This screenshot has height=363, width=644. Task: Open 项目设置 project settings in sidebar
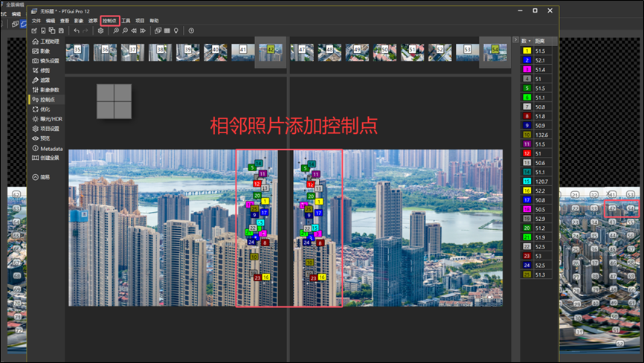pyautogui.click(x=45, y=129)
